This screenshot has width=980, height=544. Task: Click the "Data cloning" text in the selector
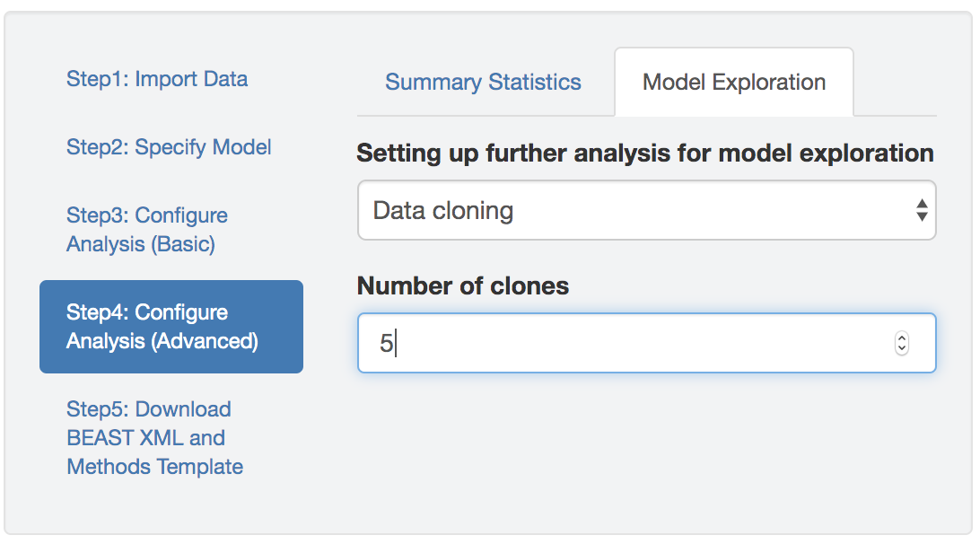[443, 211]
